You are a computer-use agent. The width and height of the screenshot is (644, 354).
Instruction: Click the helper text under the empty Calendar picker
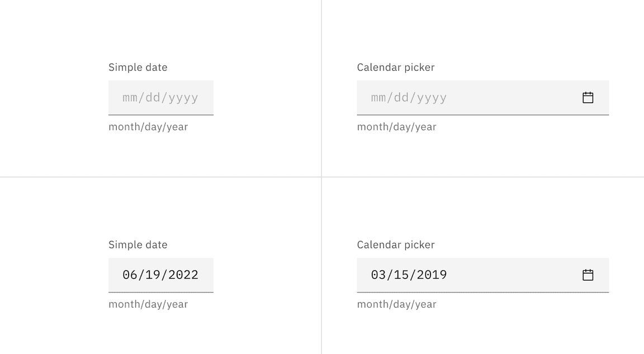point(396,127)
